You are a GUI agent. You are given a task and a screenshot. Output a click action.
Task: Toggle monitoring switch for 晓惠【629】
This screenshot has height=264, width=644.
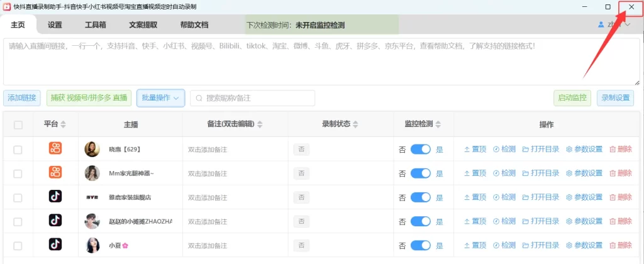point(421,150)
